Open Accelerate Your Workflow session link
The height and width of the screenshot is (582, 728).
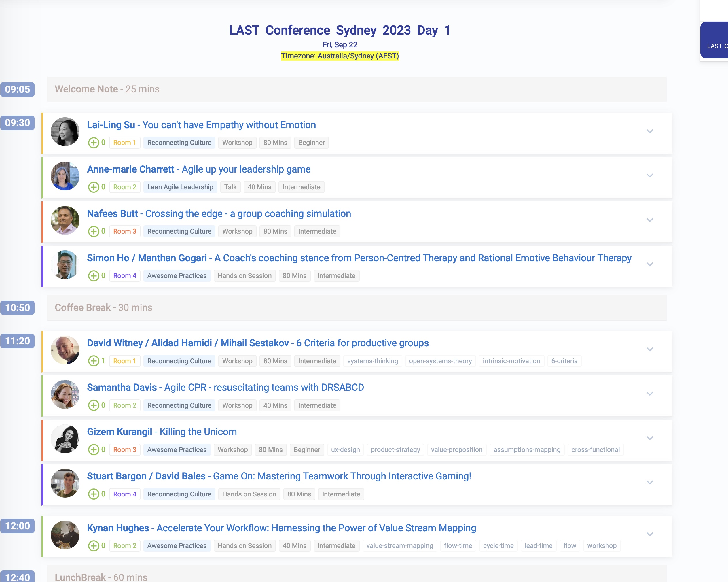[316, 528]
